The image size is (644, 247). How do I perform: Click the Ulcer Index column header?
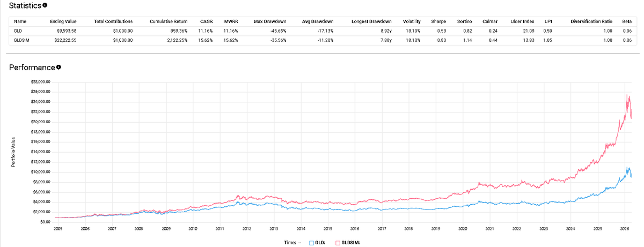pyautogui.click(x=523, y=22)
